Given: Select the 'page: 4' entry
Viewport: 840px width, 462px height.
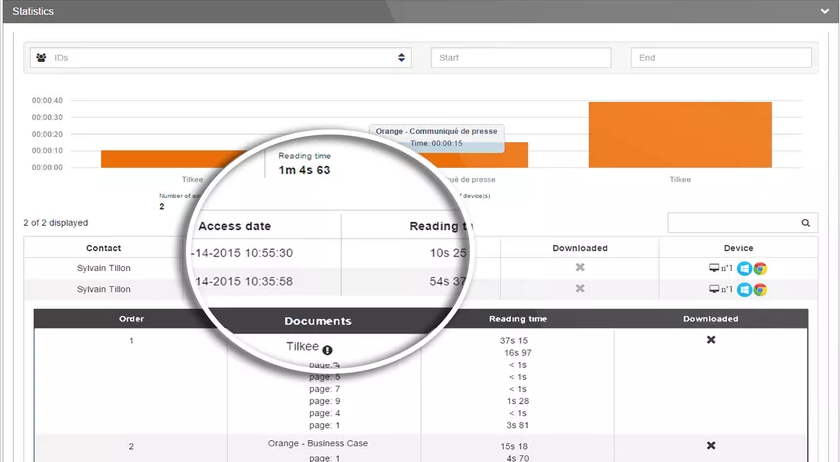Looking at the screenshot, I should [325, 413].
